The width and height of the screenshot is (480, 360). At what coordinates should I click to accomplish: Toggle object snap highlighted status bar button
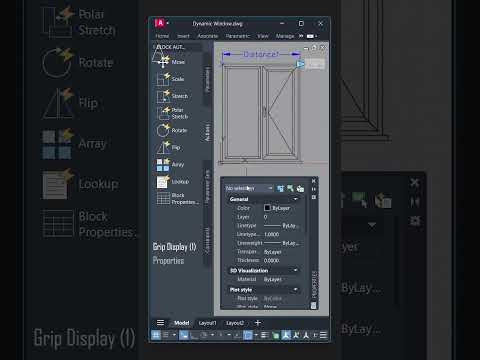[248, 335]
